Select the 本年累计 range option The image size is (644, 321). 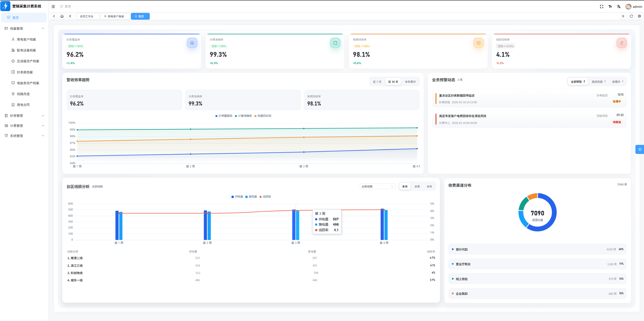[411, 82]
